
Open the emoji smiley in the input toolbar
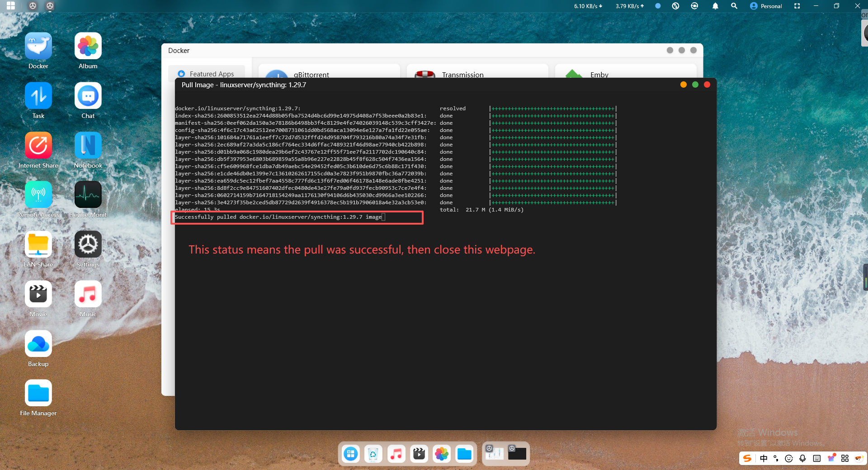(x=789, y=458)
